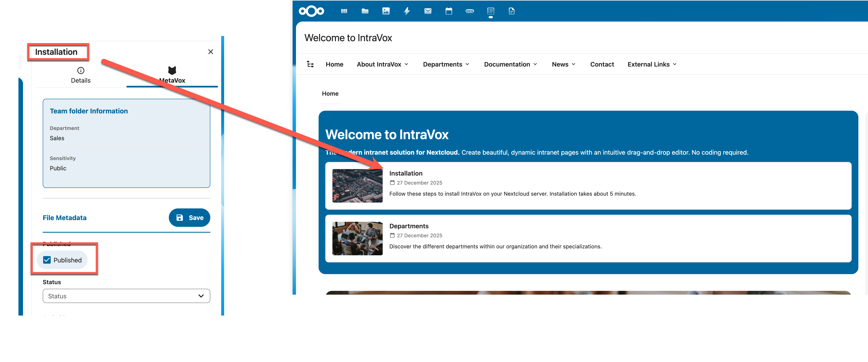This screenshot has height=362, width=868.
Task: Go to Home in navigation bar
Action: tap(335, 64)
